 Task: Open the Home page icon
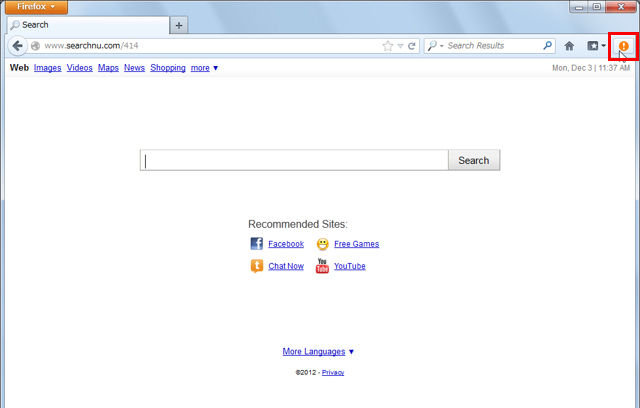click(x=569, y=46)
